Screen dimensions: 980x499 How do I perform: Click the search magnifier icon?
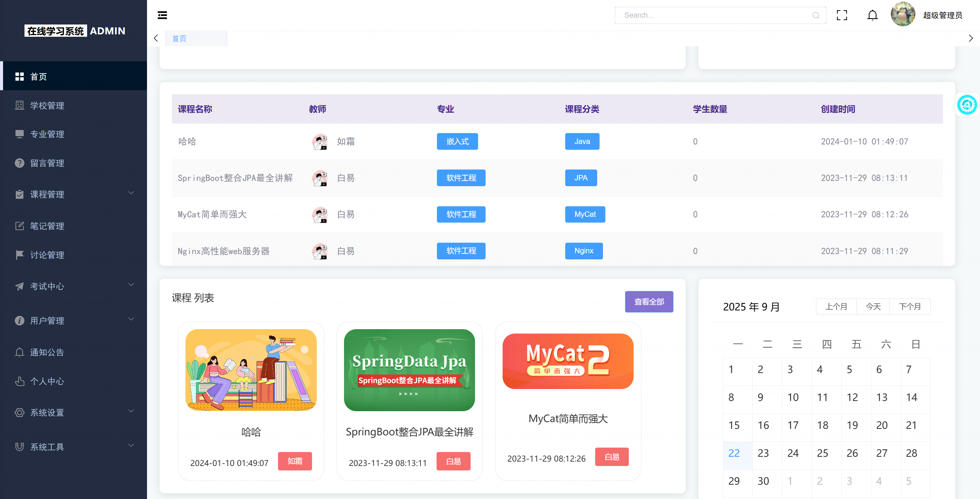click(815, 15)
